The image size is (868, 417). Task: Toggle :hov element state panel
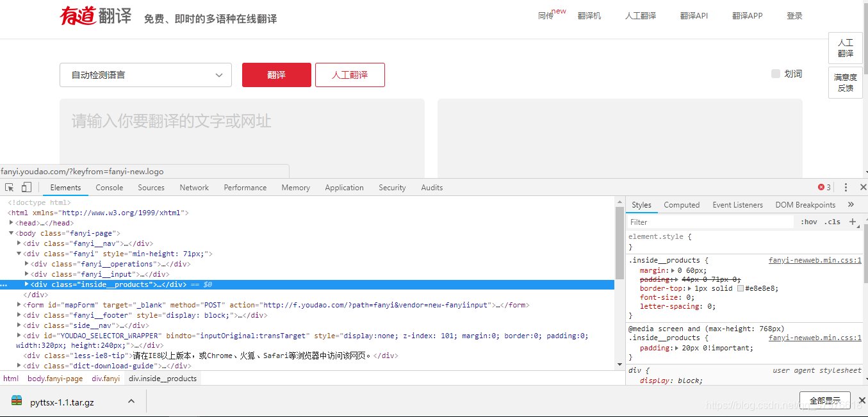[809, 222]
